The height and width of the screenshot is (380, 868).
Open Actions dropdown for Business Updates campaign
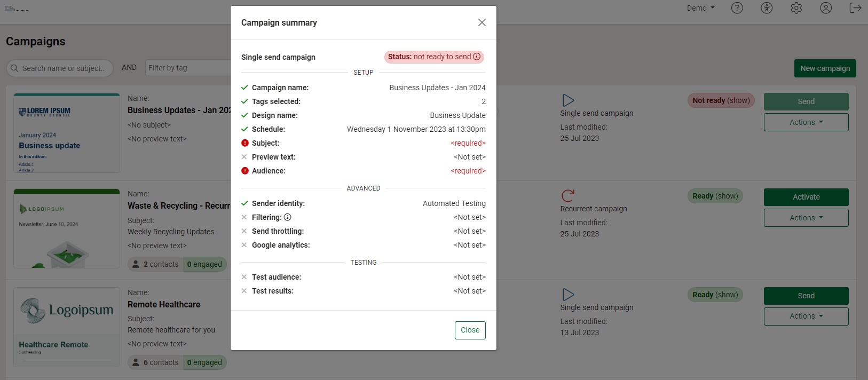point(806,122)
